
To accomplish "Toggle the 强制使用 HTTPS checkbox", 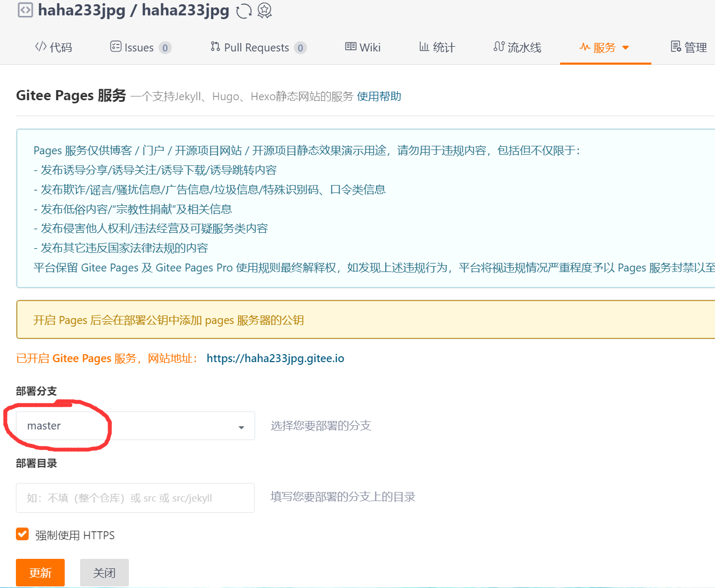I will tap(22, 534).
